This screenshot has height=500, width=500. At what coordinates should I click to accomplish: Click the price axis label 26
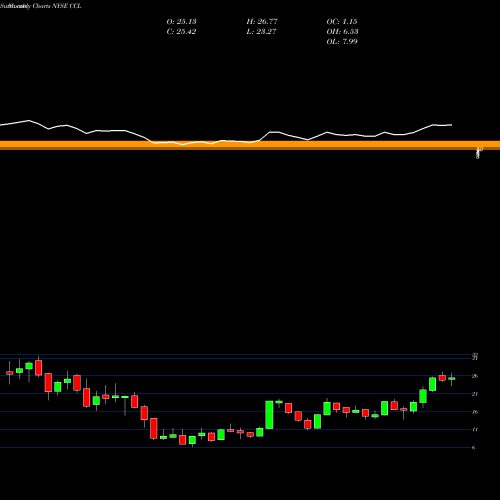coord(475,376)
